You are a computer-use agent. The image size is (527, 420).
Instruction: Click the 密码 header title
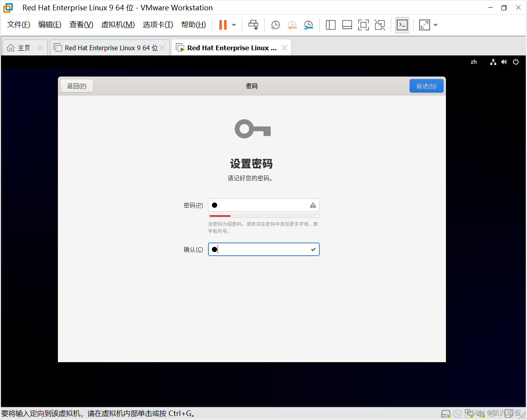click(x=252, y=86)
